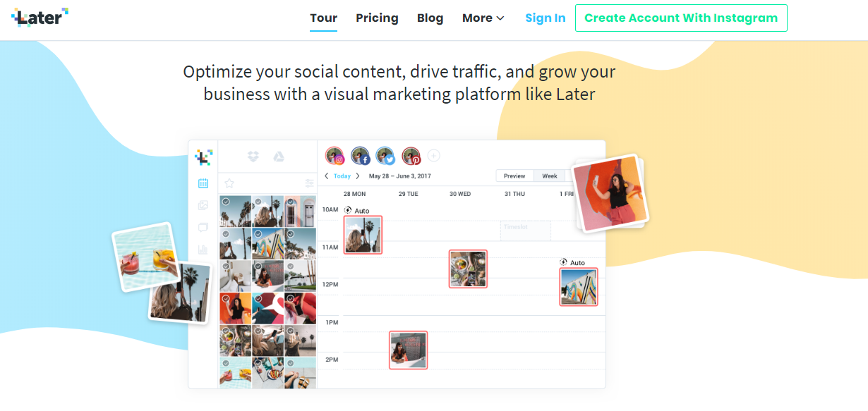
Task: Select the Instagram profile avatar
Action: 334,156
